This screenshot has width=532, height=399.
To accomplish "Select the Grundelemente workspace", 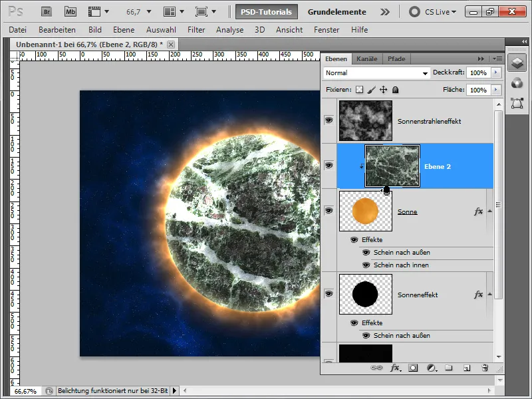I will point(336,12).
